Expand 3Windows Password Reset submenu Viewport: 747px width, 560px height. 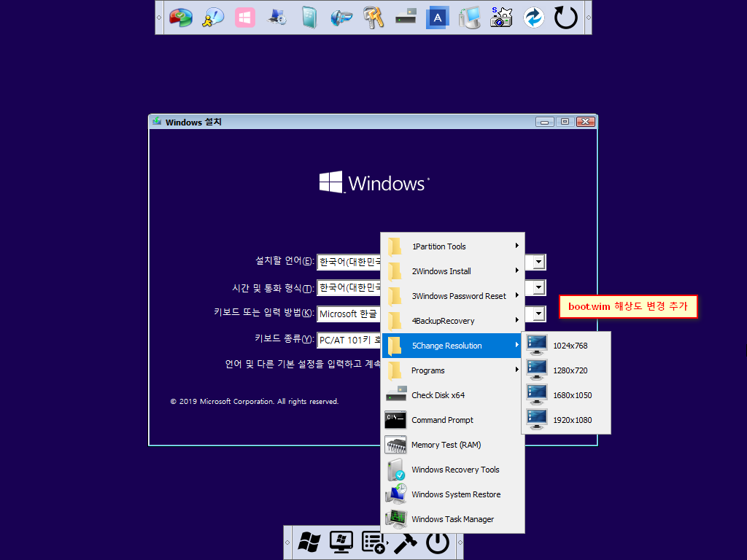click(453, 296)
